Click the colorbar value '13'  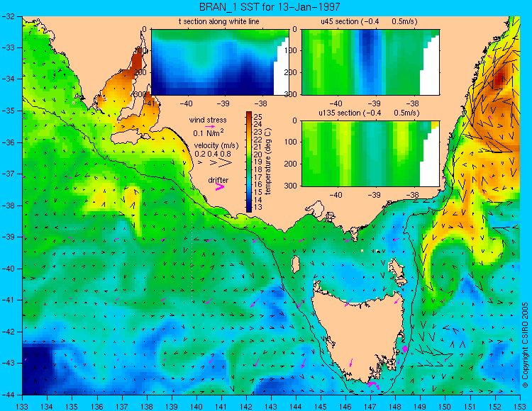tap(258, 207)
